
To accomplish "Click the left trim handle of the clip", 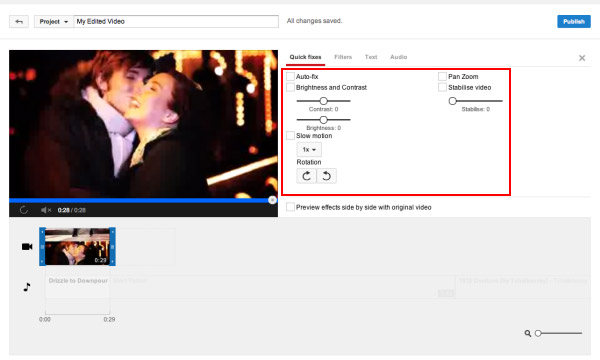I will [42, 246].
